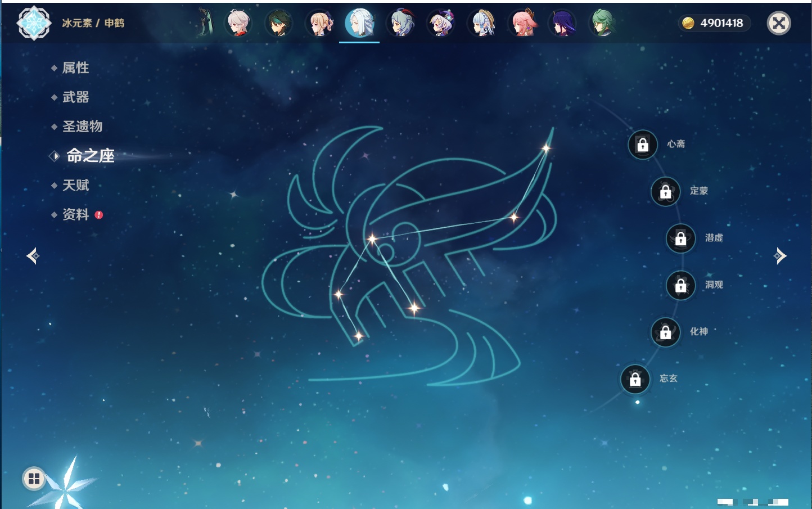Screen dimensions: 812x509
Task: Open the four-square grid menu button
Action: [x=34, y=479]
